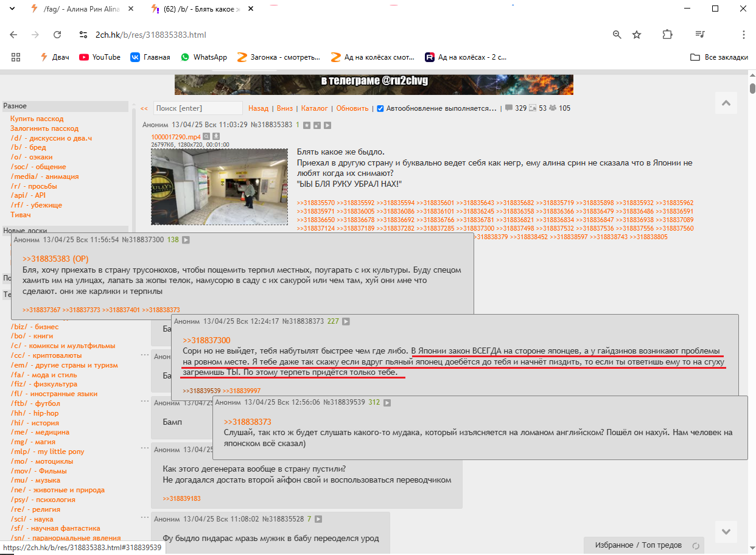
Task: Open the page zoom magnifier icon
Action: pos(617,35)
